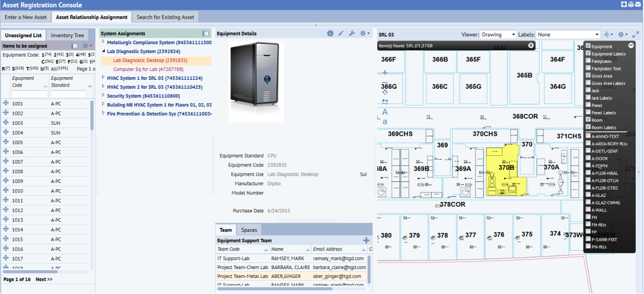Screen dimensions: 644x294
Task: Enable the Faceplates layer checkbox
Action: (589, 61)
